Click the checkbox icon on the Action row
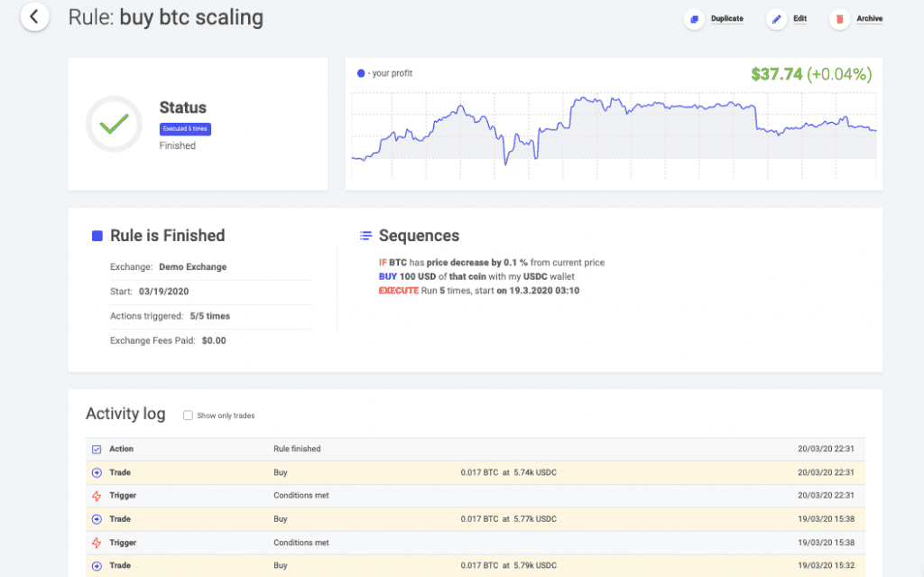 (97, 448)
